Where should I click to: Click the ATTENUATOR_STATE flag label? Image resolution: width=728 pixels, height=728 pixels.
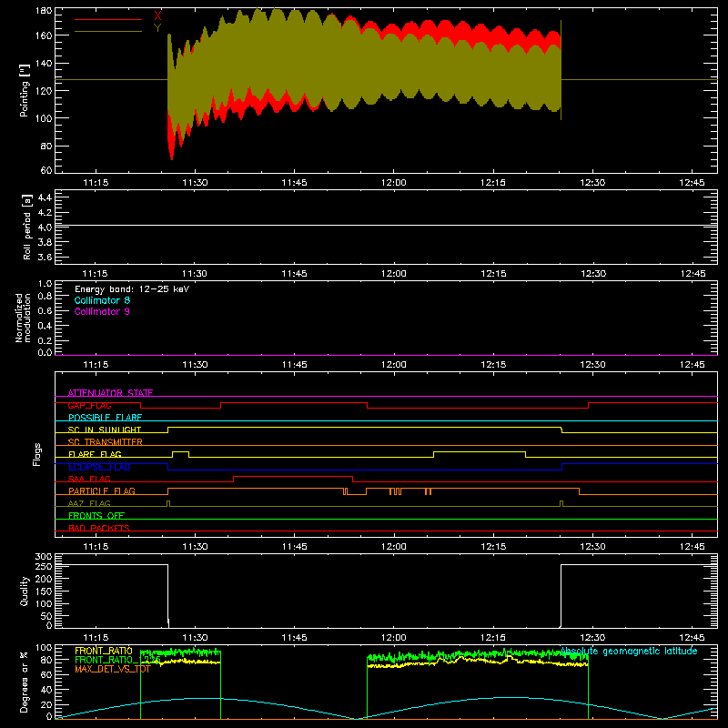(x=110, y=393)
